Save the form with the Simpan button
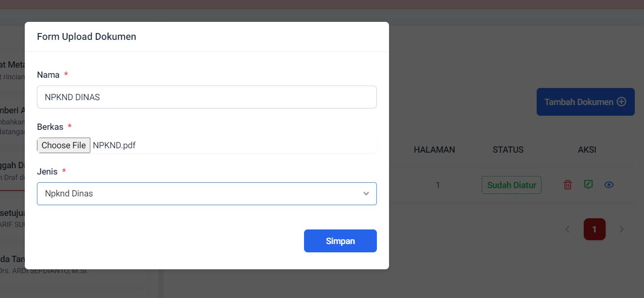This screenshot has height=298, width=644. coord(340,241)
